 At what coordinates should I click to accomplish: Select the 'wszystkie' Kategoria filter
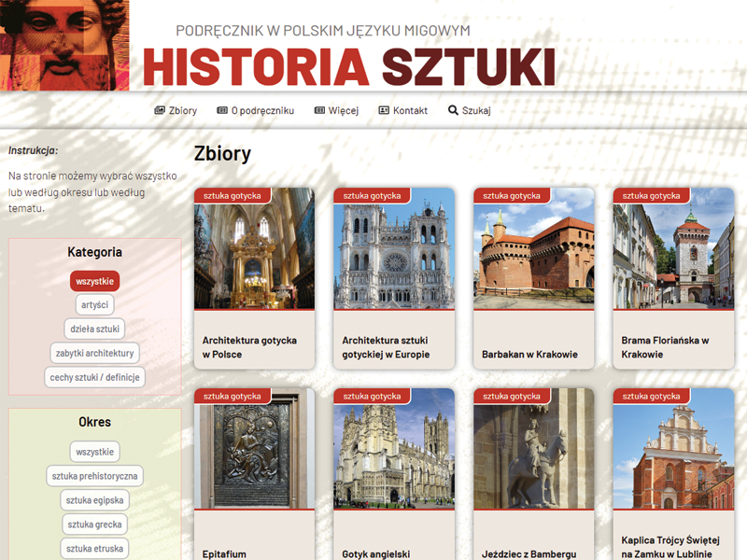(x=95, y=281)
